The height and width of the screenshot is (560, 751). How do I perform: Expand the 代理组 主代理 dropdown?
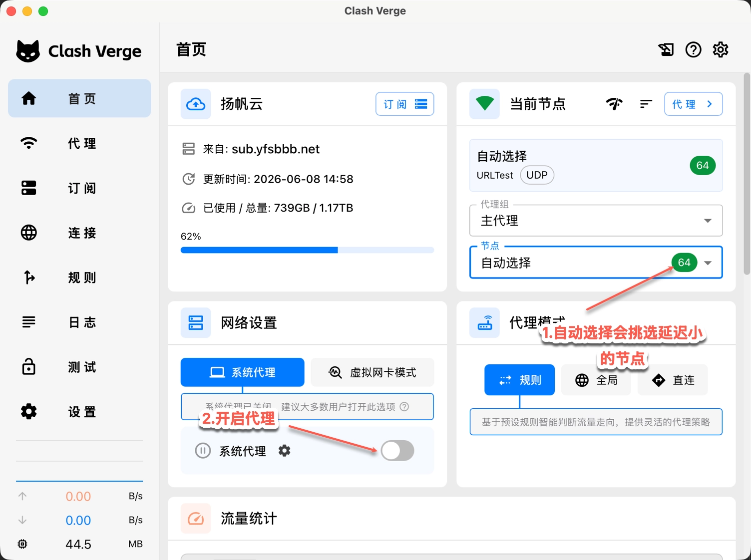point(596,220)
